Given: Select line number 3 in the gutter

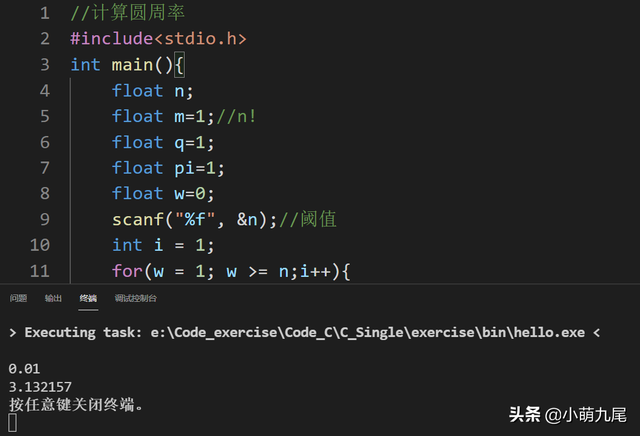Looking at the screenshot, I should pyautogui.click(x=45, y=64).
